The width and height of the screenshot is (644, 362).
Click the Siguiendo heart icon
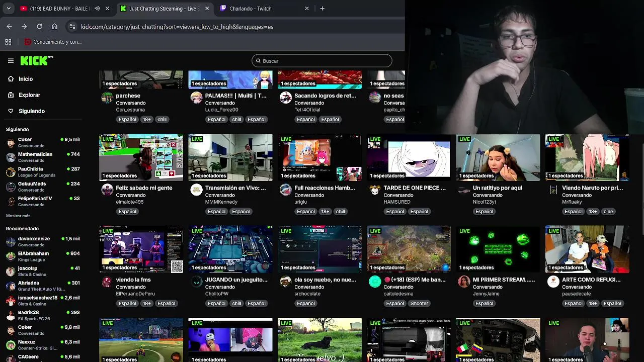coord(11,111)
